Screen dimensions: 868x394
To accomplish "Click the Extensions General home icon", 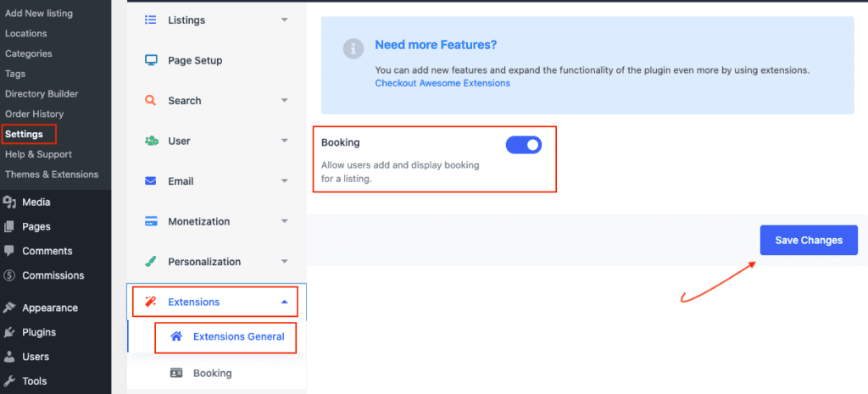I will click(x=176, y=336).
